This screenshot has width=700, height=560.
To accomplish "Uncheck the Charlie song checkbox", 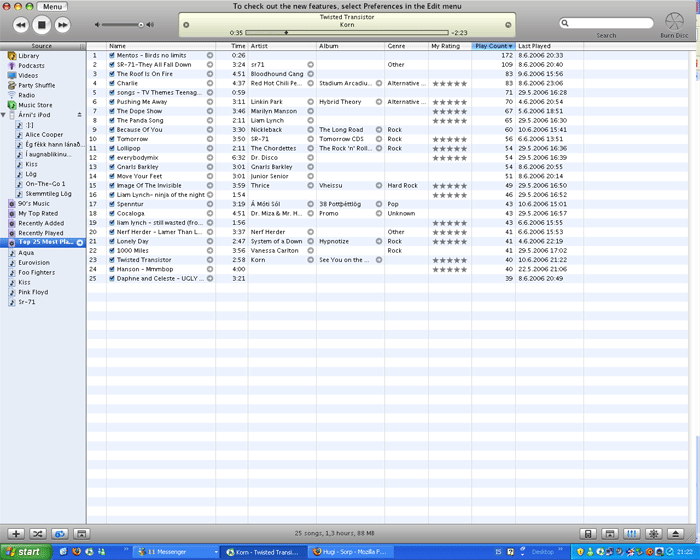I will 112,84.
